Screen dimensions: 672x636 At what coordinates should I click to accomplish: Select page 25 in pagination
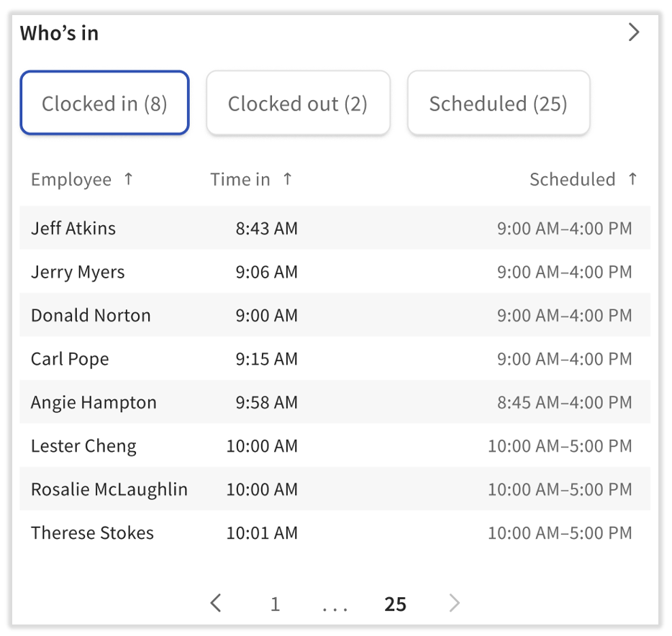tap(395, 604)
